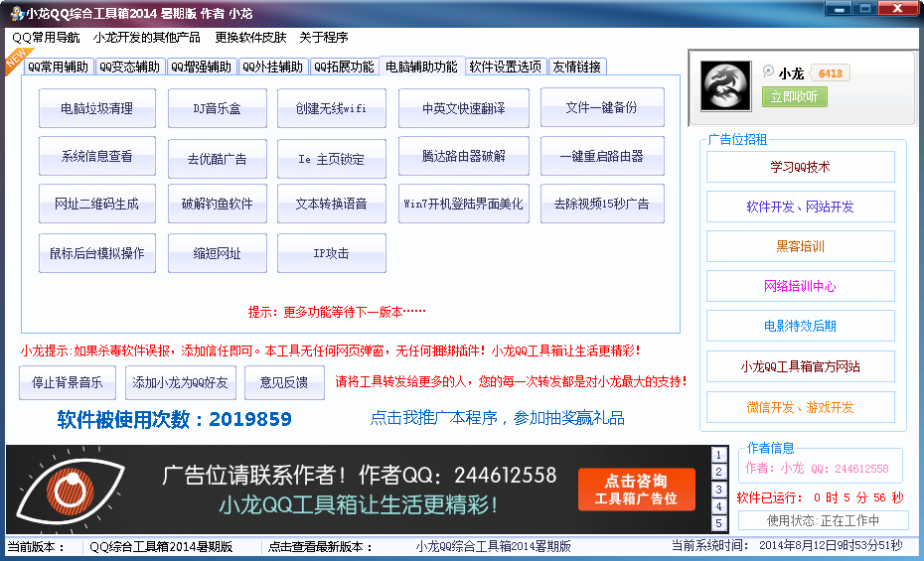The image size is (924, 561).
Task: Select ad banner page number 3
Action: tap(719, 490)
